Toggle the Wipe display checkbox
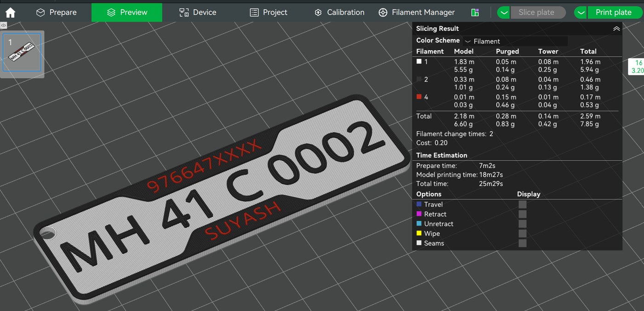Screen dimensions: 644x311 (x=523, y=233)
